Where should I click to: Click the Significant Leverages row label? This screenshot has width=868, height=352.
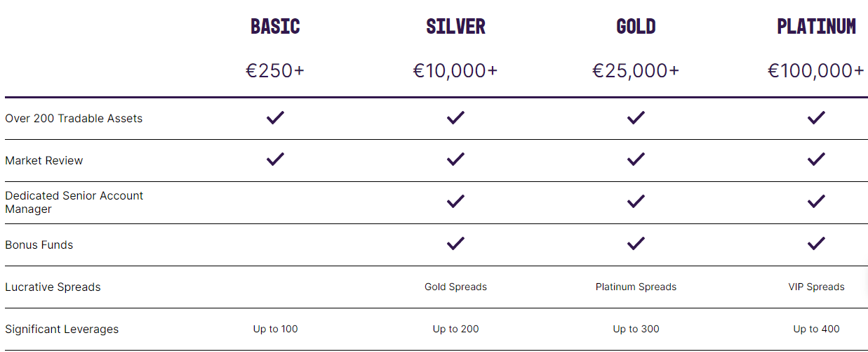click(62, 329)
